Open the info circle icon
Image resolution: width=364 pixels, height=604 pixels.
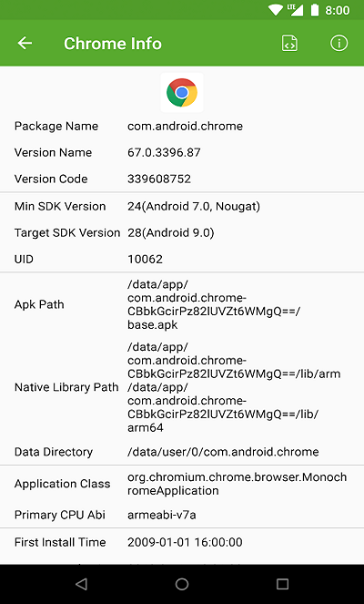(x=339, y=43)
